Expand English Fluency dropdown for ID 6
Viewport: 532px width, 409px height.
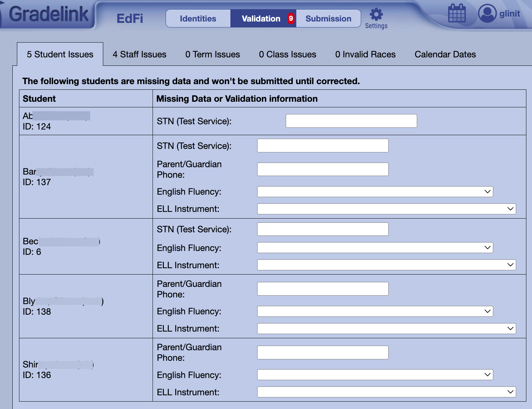click(375, 248)
